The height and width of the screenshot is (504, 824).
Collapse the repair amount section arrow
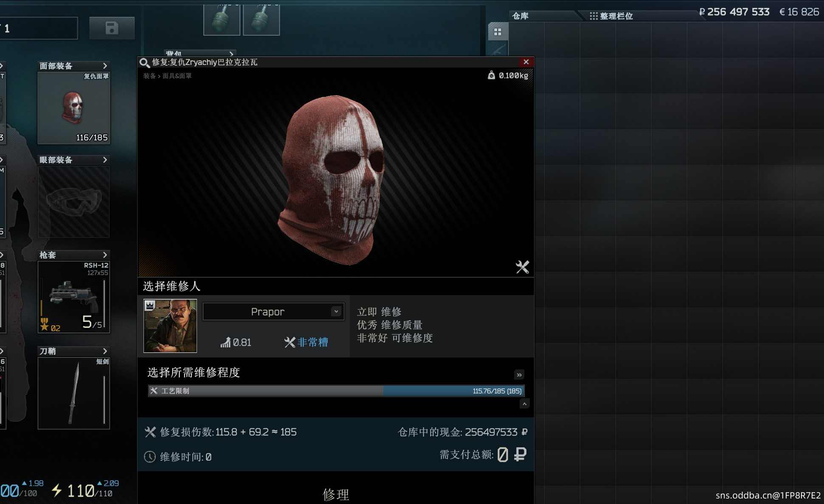coord(524,404)
